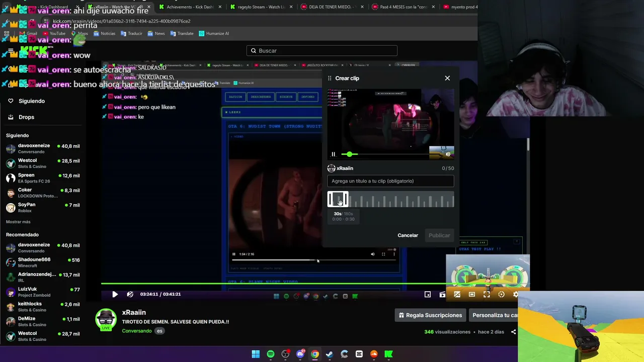Switch to Pasé 4 MESES browser tab
The height and width of the screenshot is (362, 644).
404,7
